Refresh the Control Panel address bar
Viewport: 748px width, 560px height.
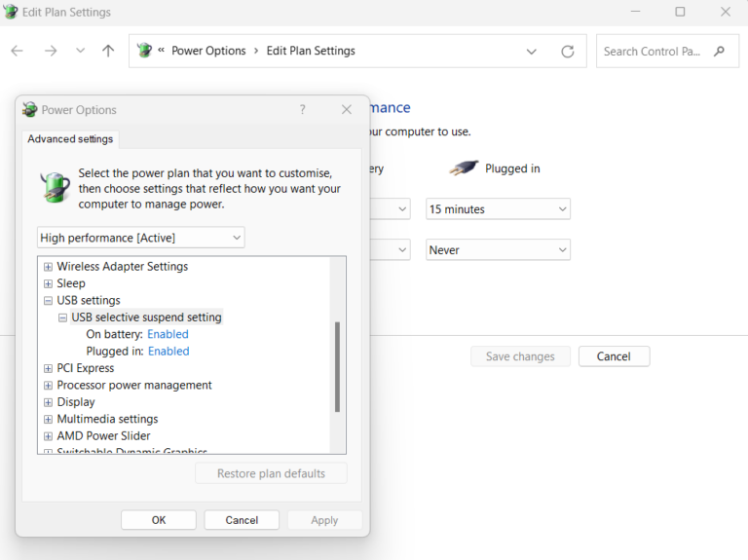point(568,52)
